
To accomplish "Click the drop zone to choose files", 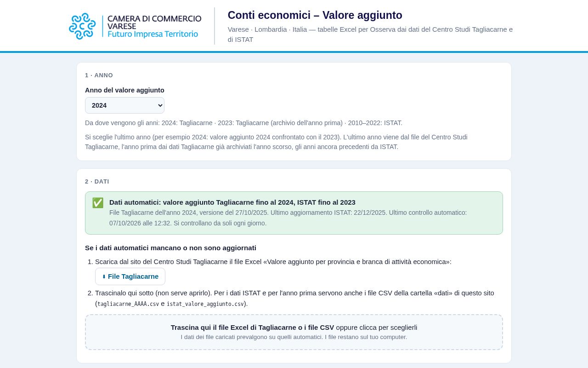I will [x=294, y=332].
